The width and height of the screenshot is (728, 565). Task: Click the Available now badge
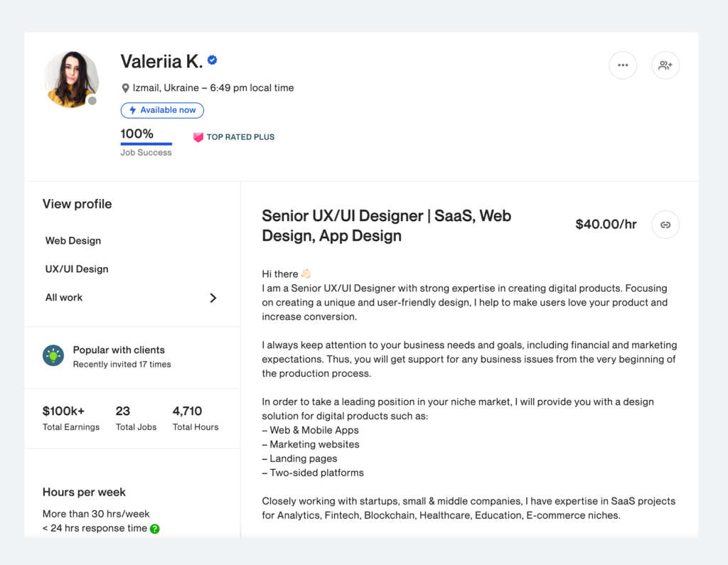tap(162, 110)
